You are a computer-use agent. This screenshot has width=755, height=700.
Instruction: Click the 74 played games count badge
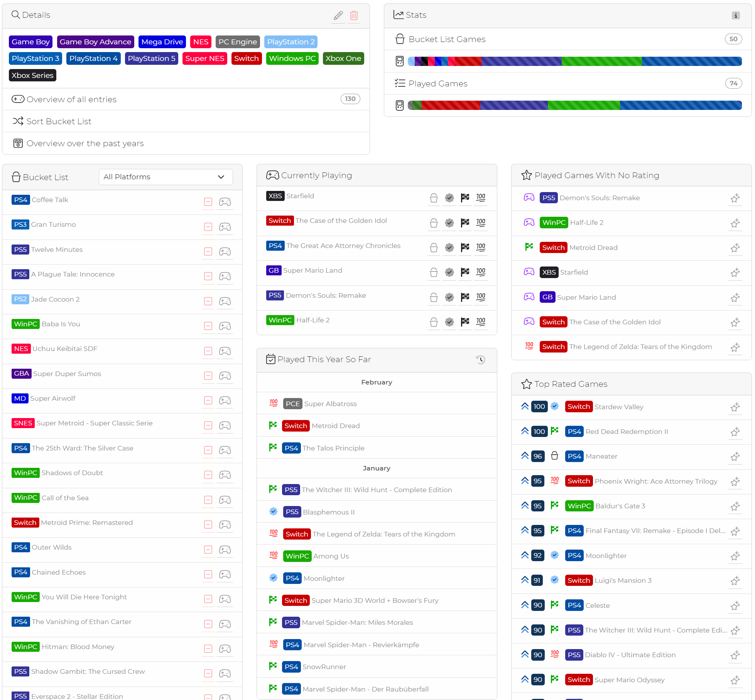[733, 83]
